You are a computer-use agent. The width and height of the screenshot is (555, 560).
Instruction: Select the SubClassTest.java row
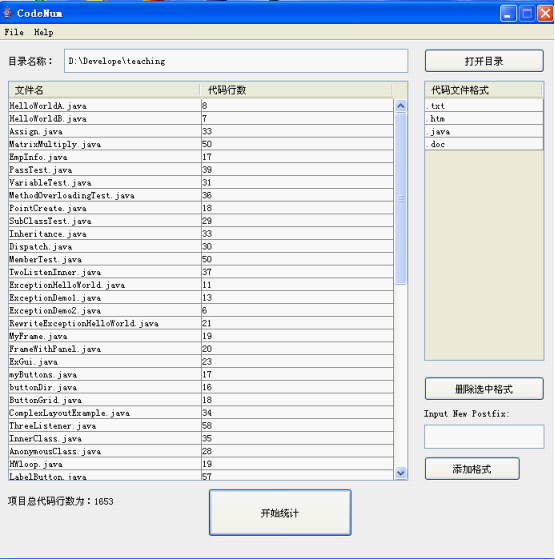click(x=201, y=221)
